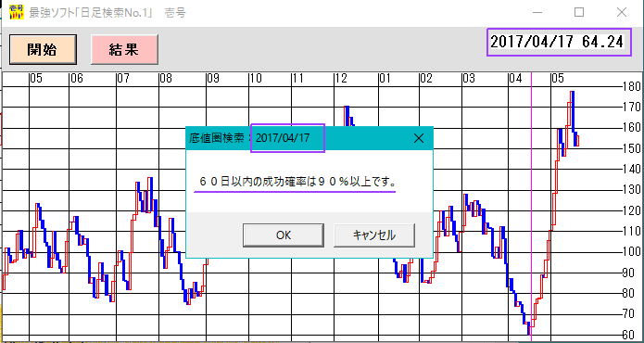Image resolution: width=644 pixels, height=343 pixels.
Task: Select the 2017/04/17 64.24 date field
Action: (x=559, y=42)
